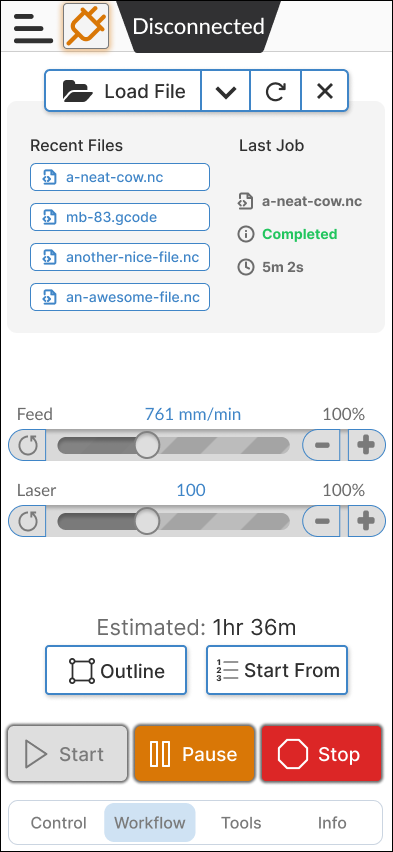Increase Laser power with plus button
The width and height of the screenshot is (393, 852).
point(366,522)
